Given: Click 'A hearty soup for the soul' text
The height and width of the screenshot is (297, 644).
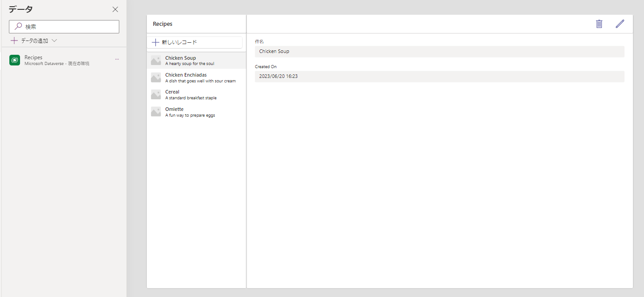Looking at the screenshot, I should (190, 64).
